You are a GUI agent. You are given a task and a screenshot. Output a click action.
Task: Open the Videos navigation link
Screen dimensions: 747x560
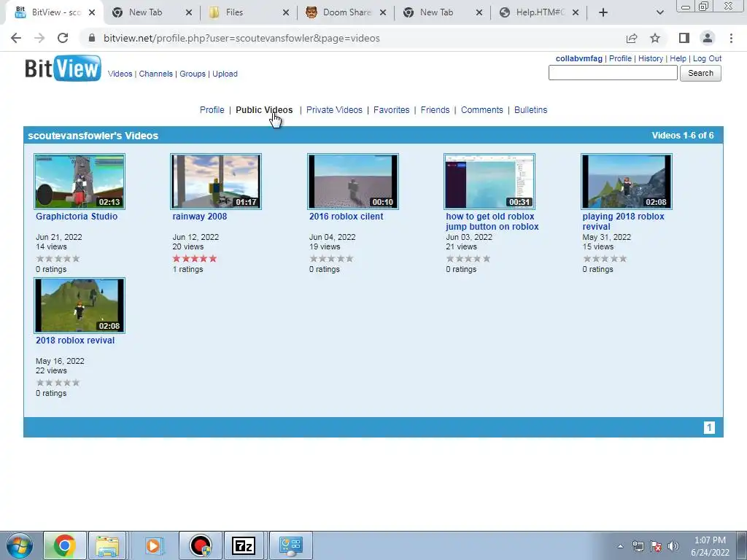(120, 74)
